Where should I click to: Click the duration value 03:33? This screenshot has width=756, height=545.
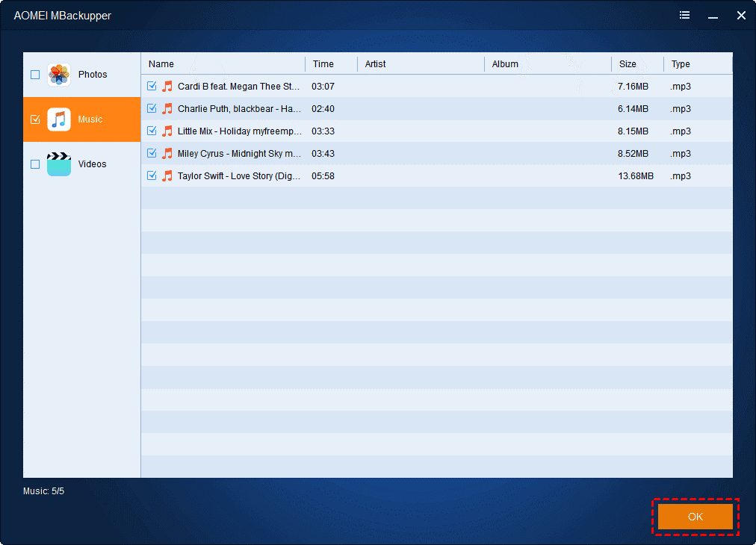[323, 131]
